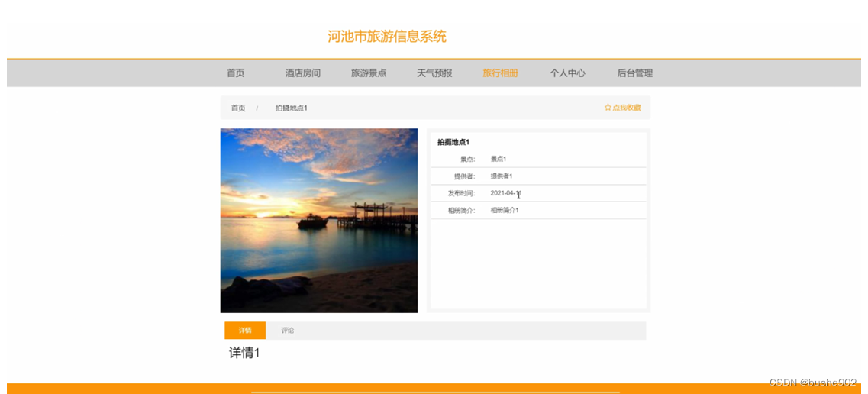The image size is (868, 394).
Task: Click the 提供者1 value text
Action: tap(502, 176)
